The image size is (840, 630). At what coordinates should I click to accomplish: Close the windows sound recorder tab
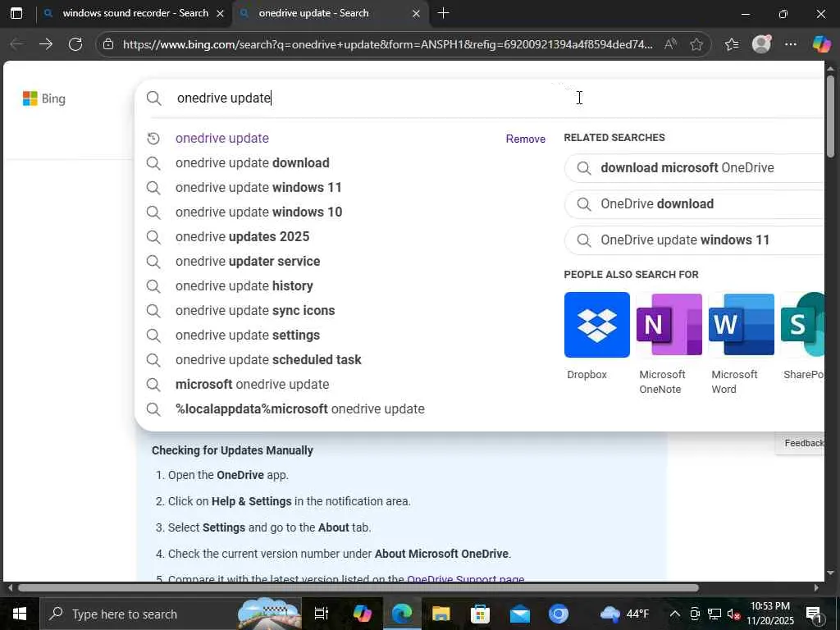[x=220, y=13]
